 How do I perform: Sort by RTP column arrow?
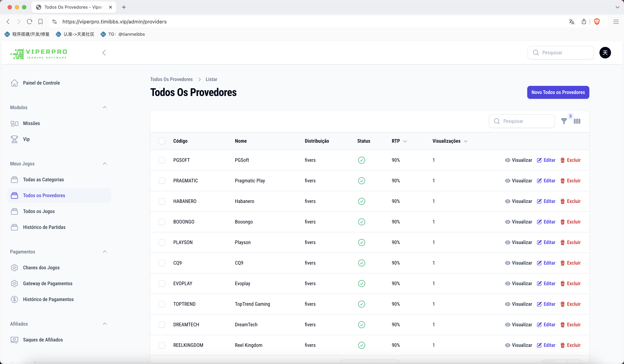[x=405, y=141]
